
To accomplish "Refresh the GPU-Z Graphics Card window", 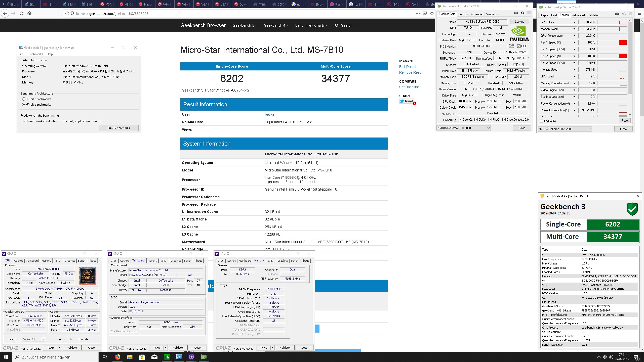I will [522, 13].
